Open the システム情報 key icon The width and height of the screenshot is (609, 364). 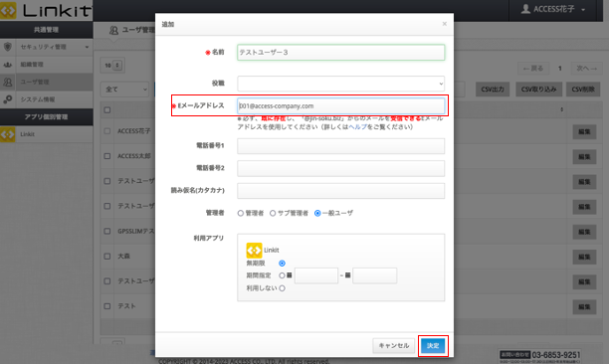pos(7,99)
